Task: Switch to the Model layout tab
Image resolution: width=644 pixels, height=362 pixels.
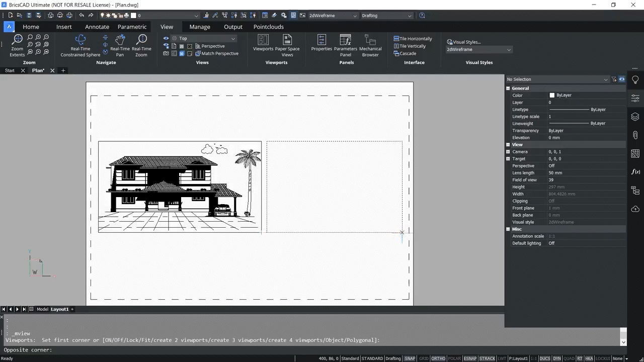Action: click(x=42, y=309)
